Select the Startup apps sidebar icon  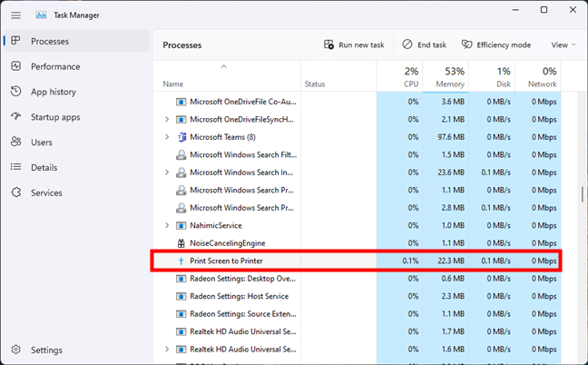[x=16, y=117]
